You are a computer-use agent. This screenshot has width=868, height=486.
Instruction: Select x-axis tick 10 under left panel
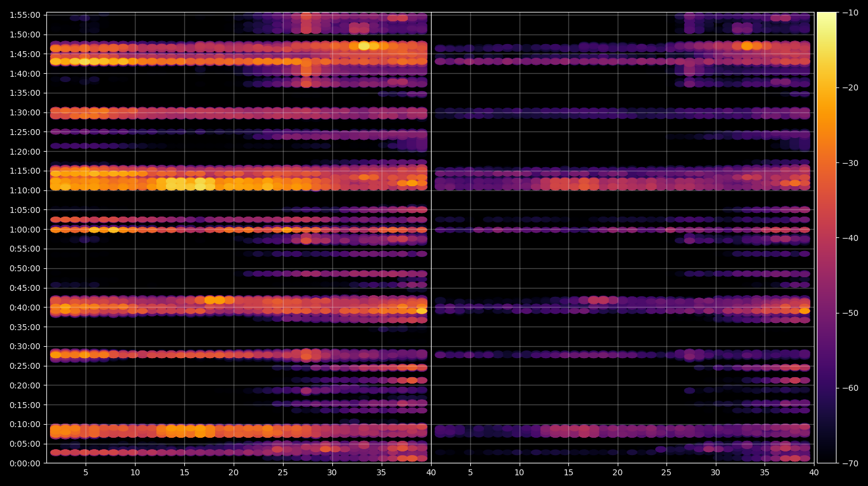135,473
